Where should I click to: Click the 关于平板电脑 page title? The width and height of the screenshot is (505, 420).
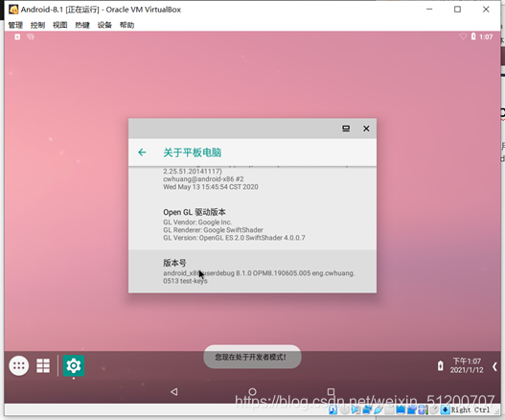coord(193,152)
